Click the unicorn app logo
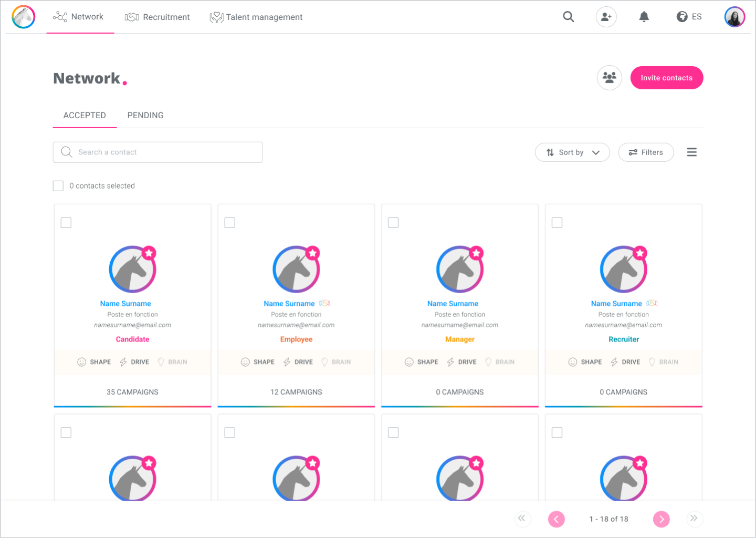This screenshot has height=538, width=756. [x=24, y=17]
